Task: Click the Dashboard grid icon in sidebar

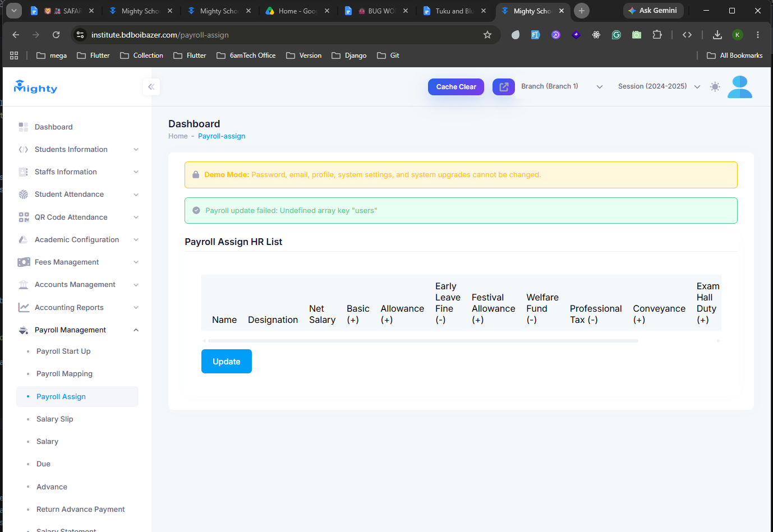Action: [x=24, y=127]
